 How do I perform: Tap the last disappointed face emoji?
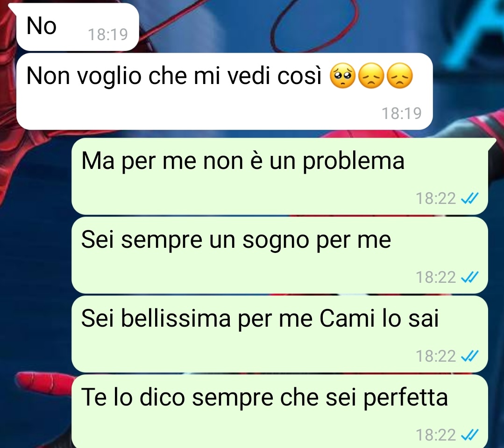tap(399, 76)
